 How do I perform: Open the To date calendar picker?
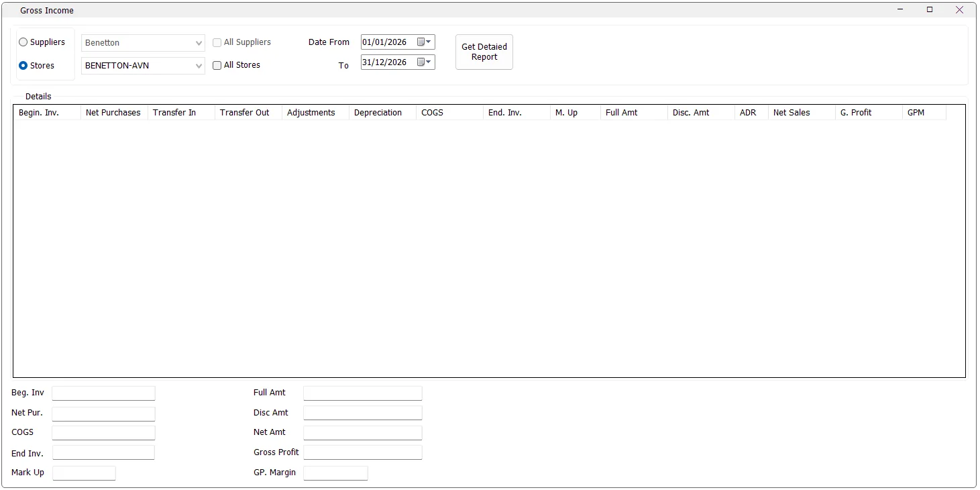click(424, 62)
